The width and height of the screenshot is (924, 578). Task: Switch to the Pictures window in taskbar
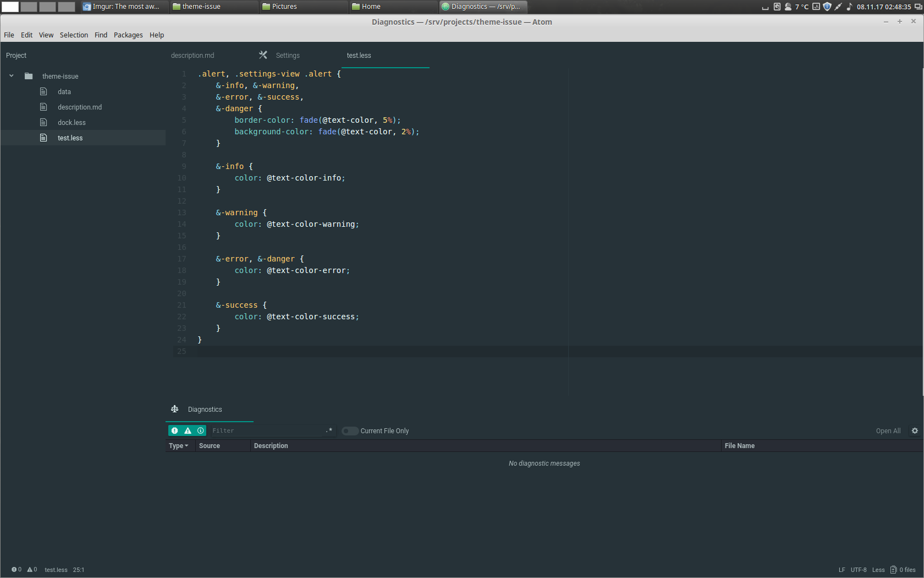(x=304, y=7)
